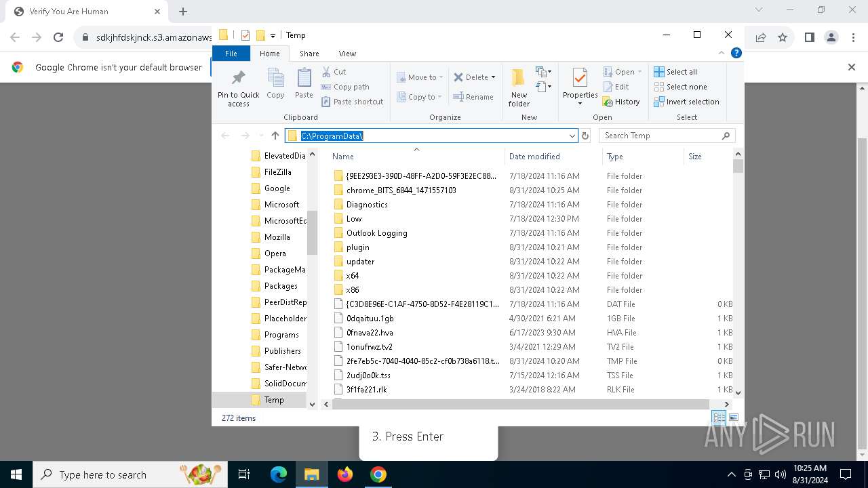
Task: Bookmark this page in Chrome
Action: (x=783, y=38)
